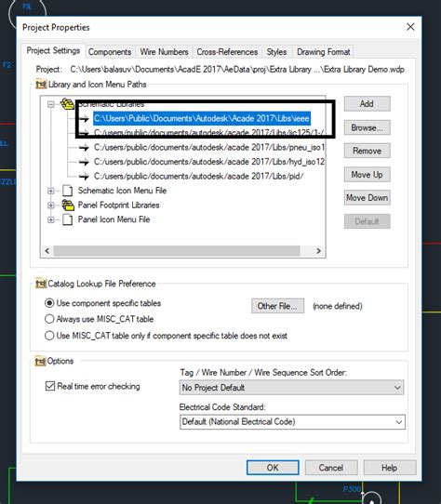
Task: Select the Libs/pneu_iso library path
Action: click(x=209, y=148)
